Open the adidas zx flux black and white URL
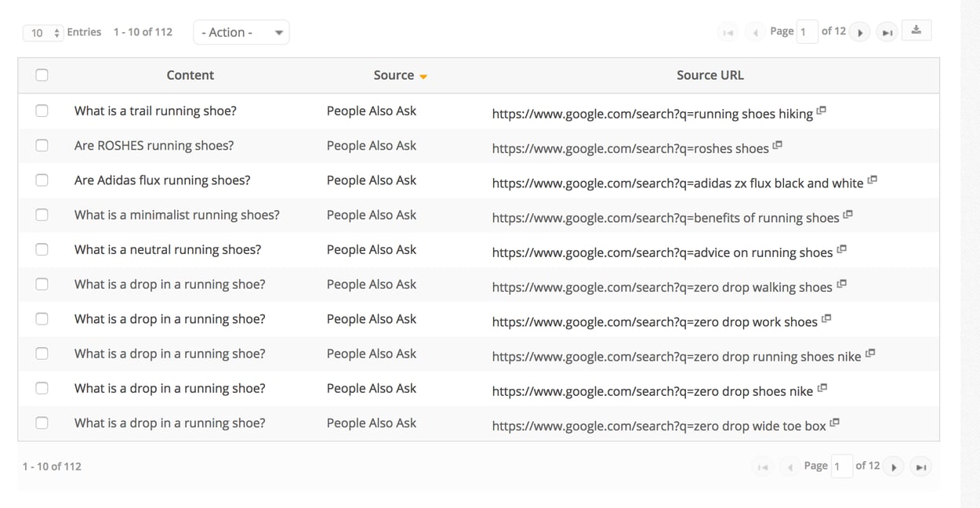 677,183
